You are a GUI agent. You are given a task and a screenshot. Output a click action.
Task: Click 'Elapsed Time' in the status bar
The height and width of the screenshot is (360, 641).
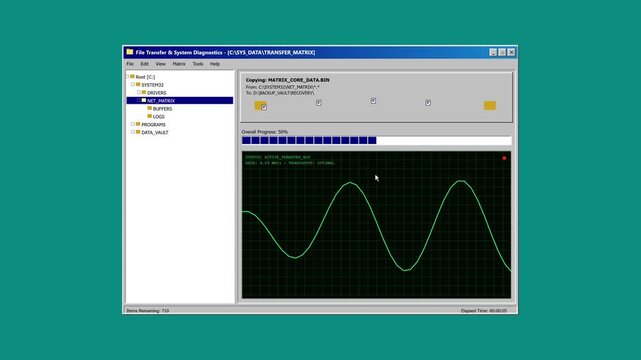click(484, 311)
